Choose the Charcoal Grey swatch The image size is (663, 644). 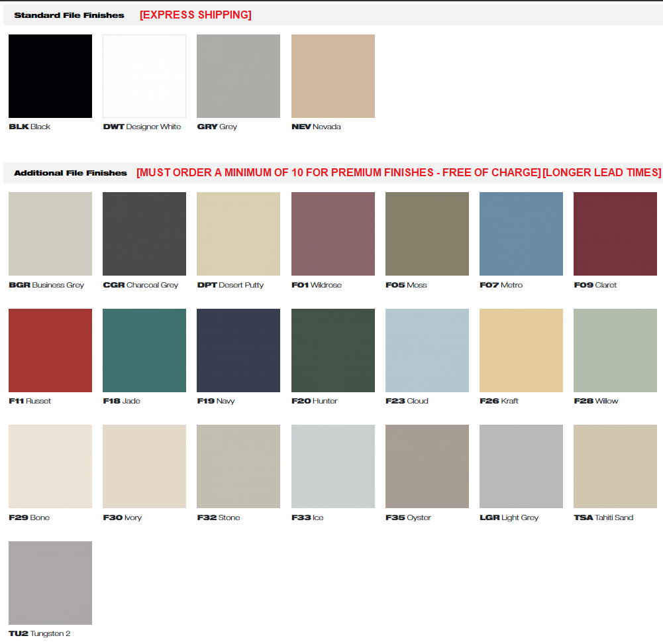click(144, 234)
